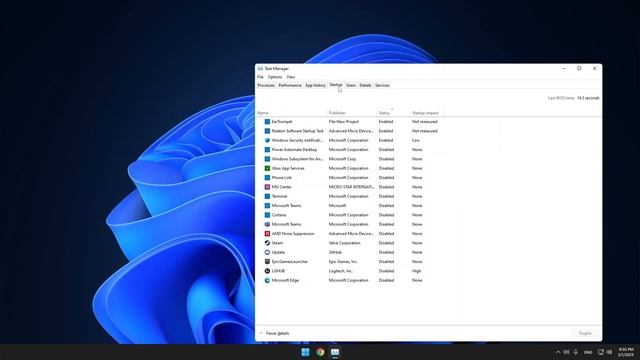Click the 'Low' startup impact cell
This screenshot has width=640, height=360.
(x=416, y=140)
